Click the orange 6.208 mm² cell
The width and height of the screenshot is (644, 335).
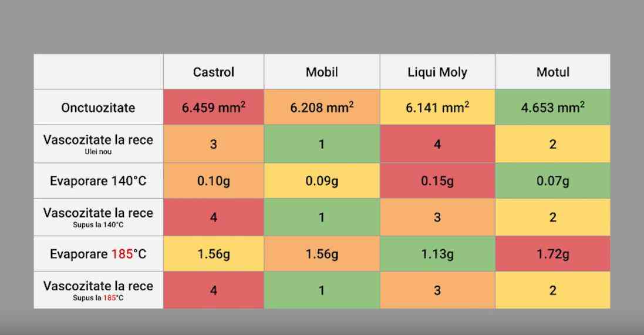[322, 108]
